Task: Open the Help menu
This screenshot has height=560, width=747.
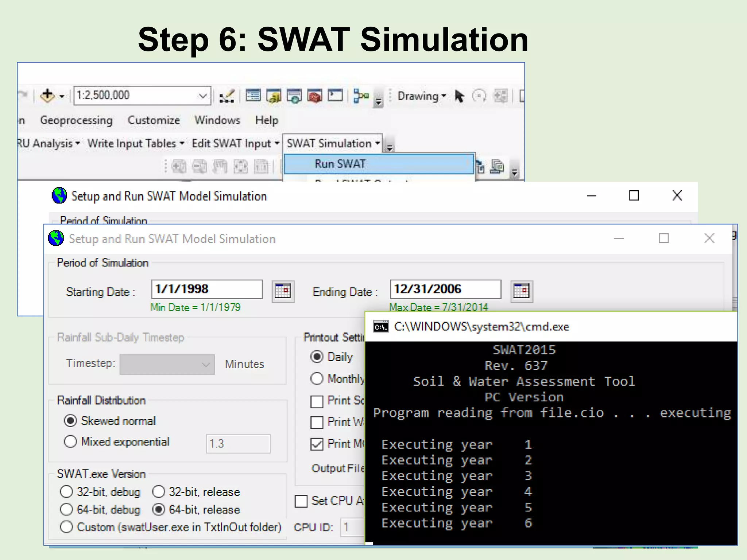Action: point(267,120)
